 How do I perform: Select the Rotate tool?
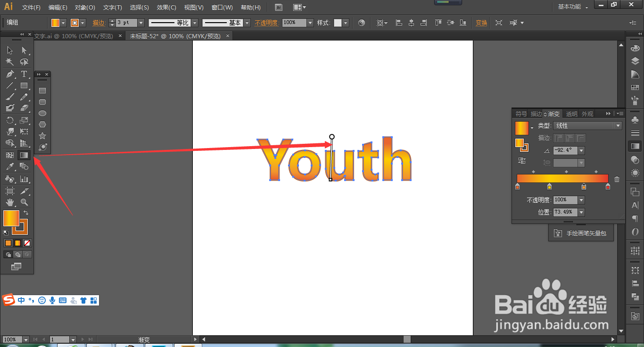pyautogui.click(x=10, y=120)
